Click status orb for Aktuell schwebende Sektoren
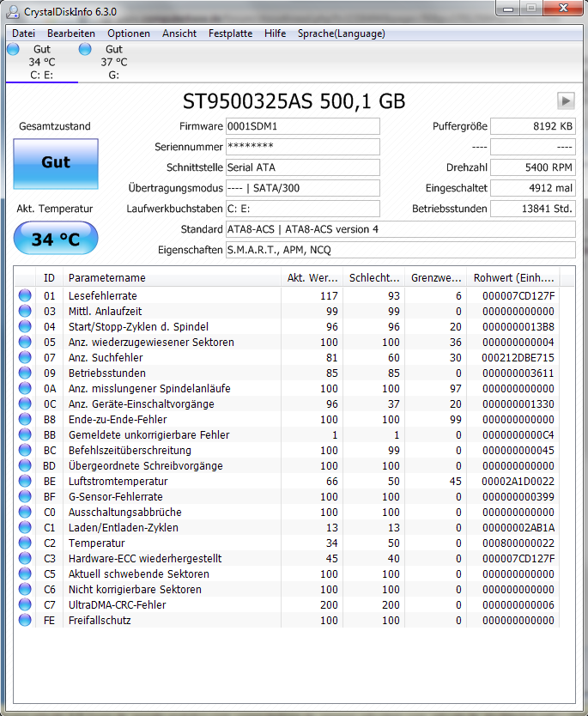 pyautogui.click(x=25, y=573)
